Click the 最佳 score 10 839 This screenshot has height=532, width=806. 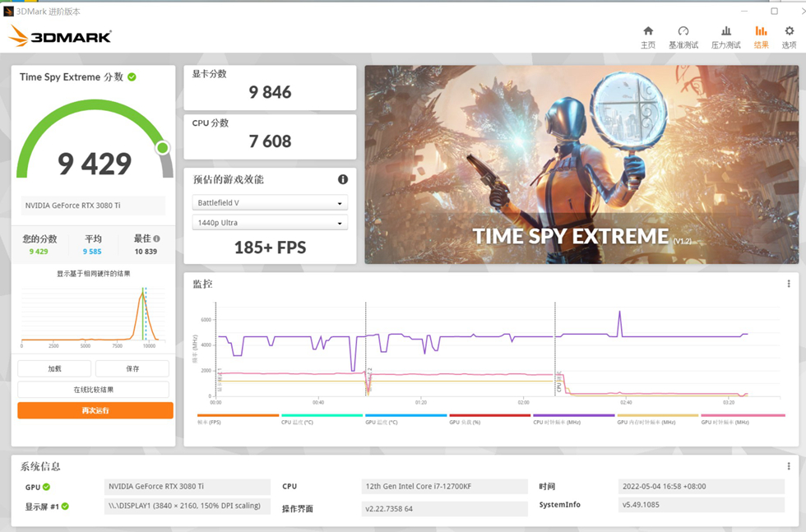[146, 252]
